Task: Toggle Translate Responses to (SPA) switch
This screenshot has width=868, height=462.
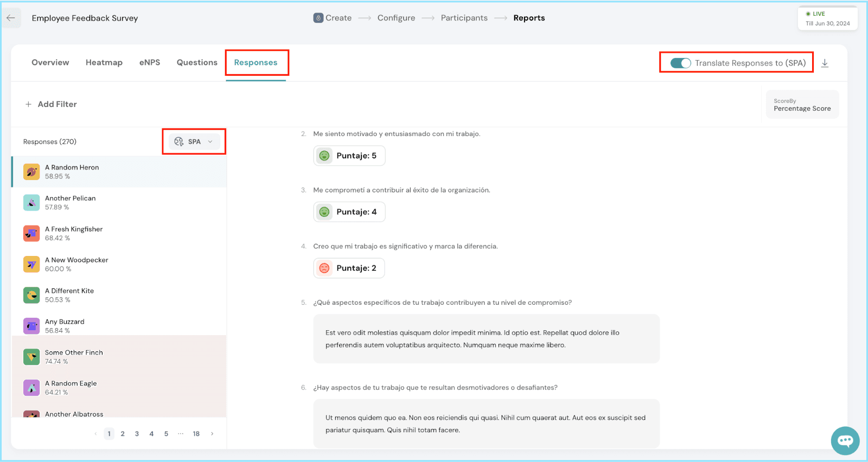Action: pyautogui.click(x=680, y=63)
